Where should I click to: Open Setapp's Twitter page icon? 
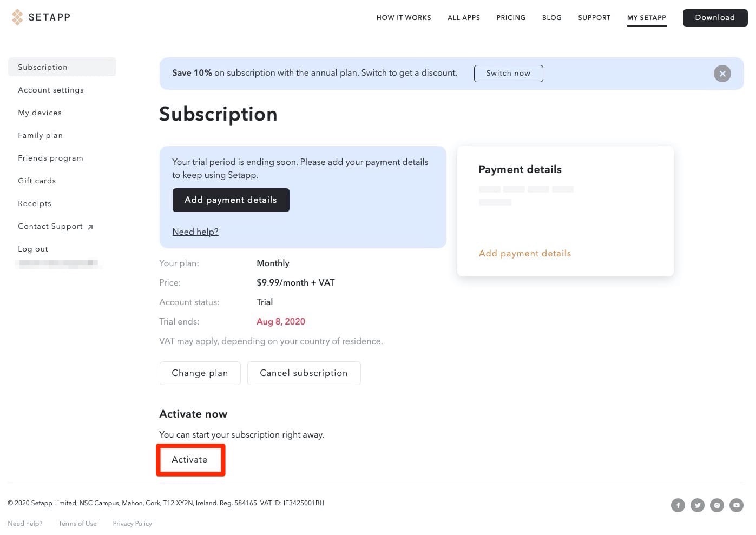697,505
